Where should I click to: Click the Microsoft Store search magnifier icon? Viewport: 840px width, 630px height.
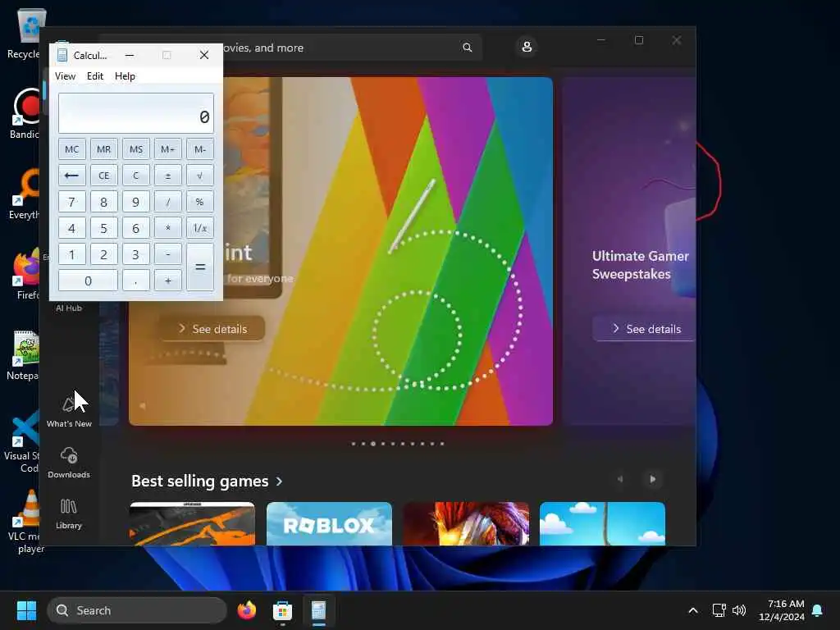[467, 48]
